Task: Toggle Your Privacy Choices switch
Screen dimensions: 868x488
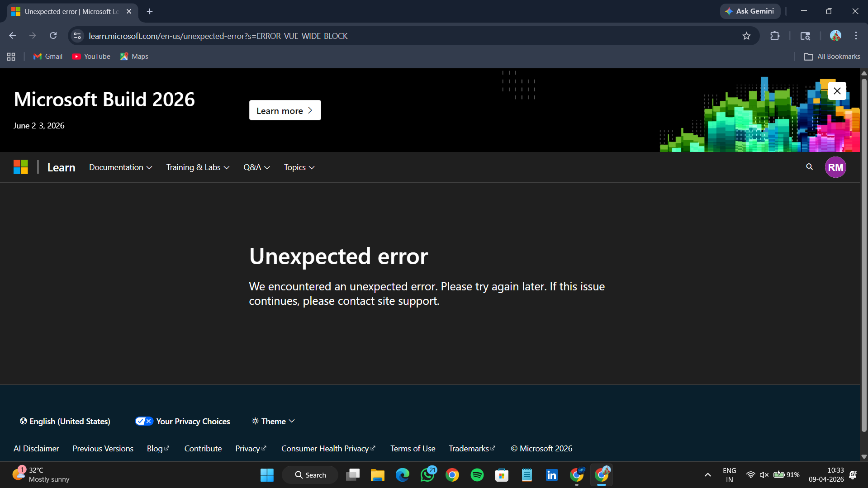Action: coord(144,421)
